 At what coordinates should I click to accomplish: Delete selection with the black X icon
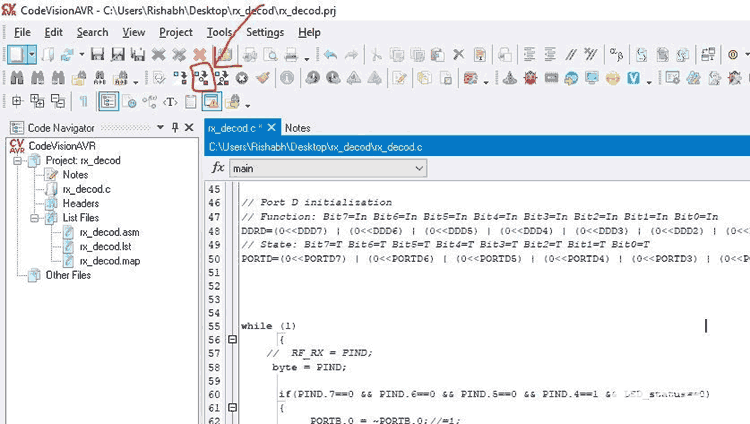click(459, 55)
